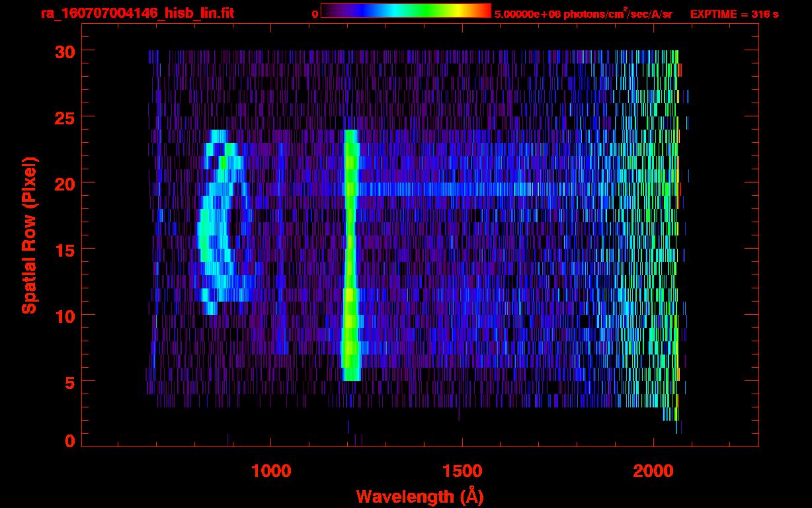Click the 25 tick label on y-axis
812x508 pixels.
[x=66, y=117]
